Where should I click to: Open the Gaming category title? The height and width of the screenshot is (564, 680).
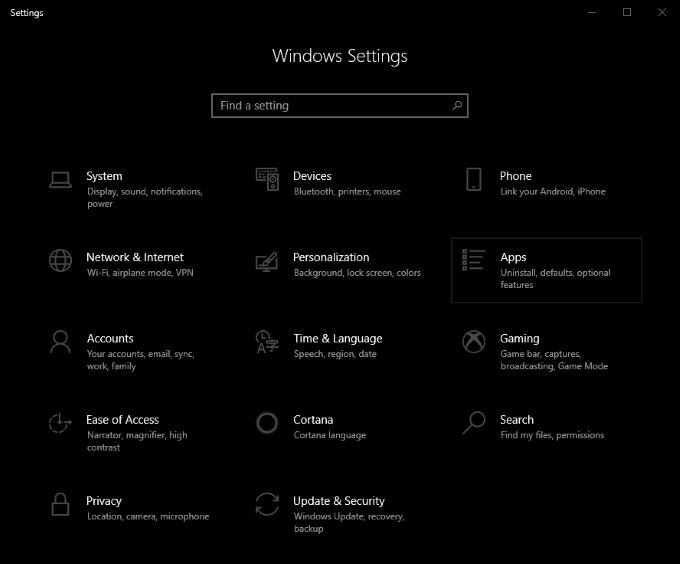click(x=520, y=339)
